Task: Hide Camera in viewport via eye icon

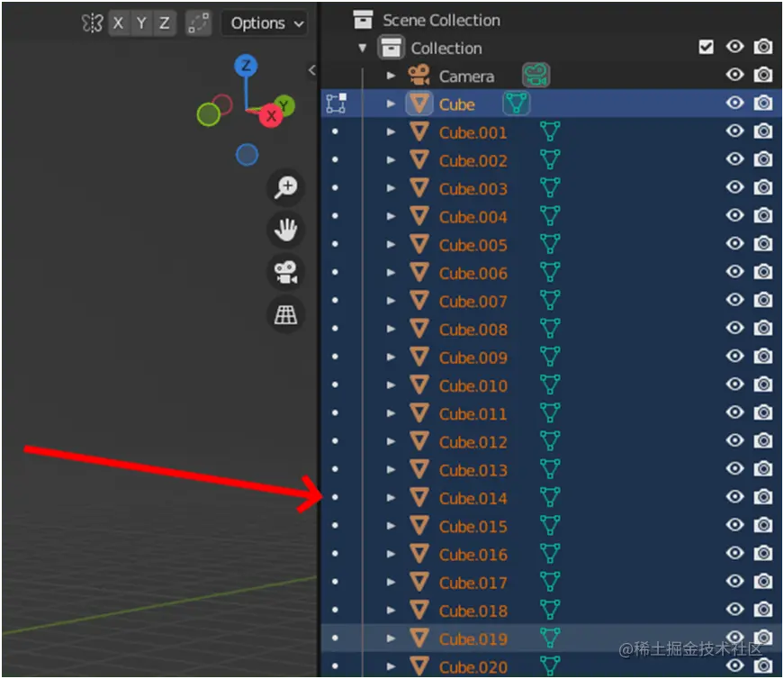Action: (734, 75)
